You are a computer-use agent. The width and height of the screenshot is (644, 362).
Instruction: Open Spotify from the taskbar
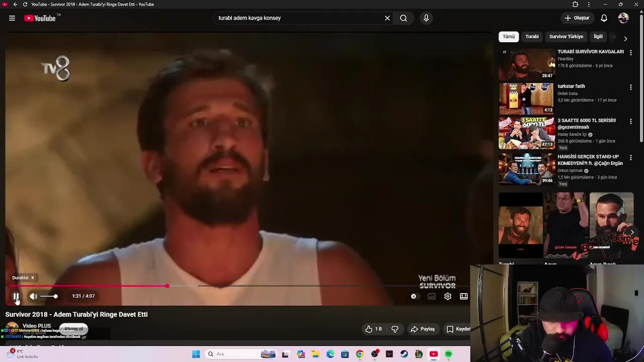tap(448, 354)
